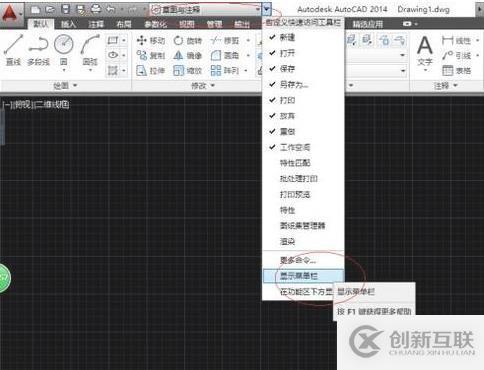Enable 打印预览 in the quick access menu
The height and width of the screenshot is (370, 484).
point(303,194)
